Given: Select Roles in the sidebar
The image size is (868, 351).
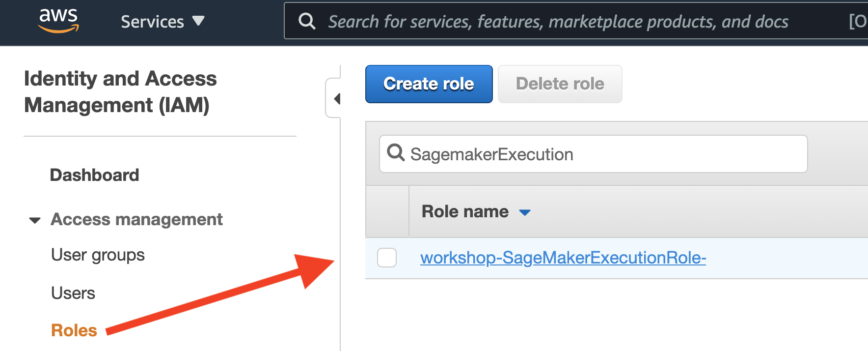Looking at the screenshot, I should click(74, 330).
